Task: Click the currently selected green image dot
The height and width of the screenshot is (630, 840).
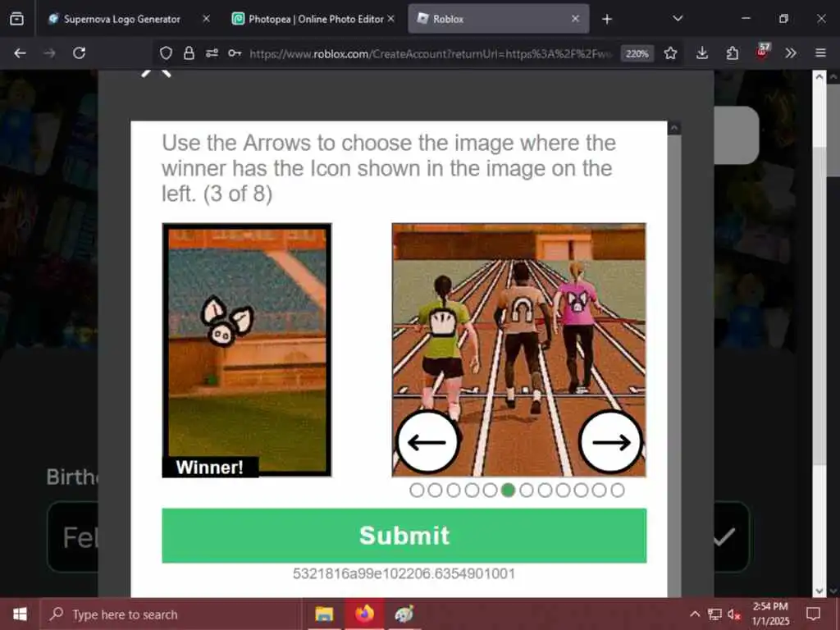Action: click(x=508, y=491)
